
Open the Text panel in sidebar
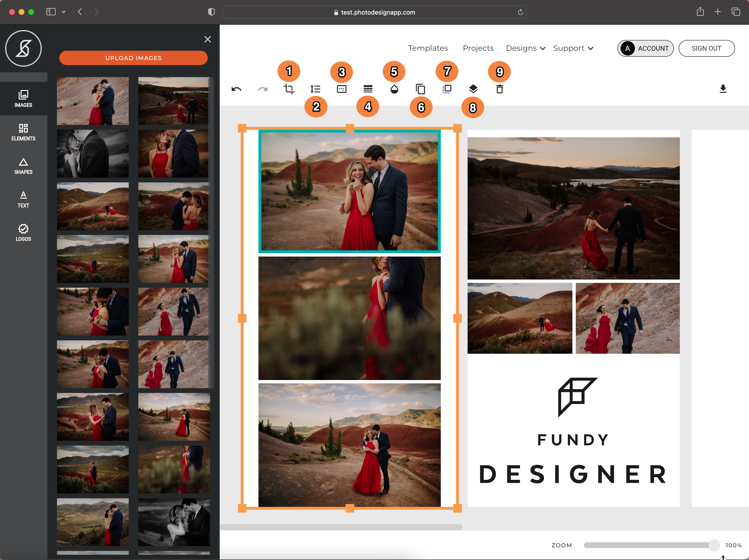click(x=23, y=199)
